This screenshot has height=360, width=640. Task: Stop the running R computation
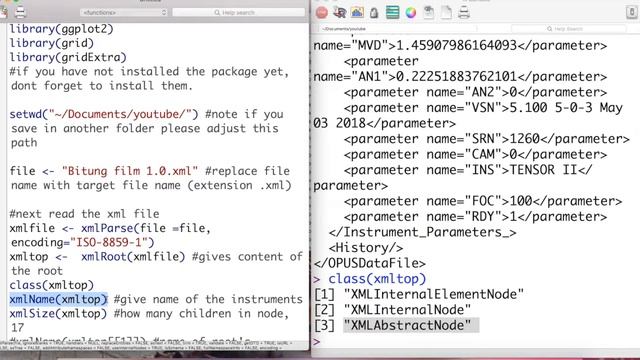pos(322,13)
